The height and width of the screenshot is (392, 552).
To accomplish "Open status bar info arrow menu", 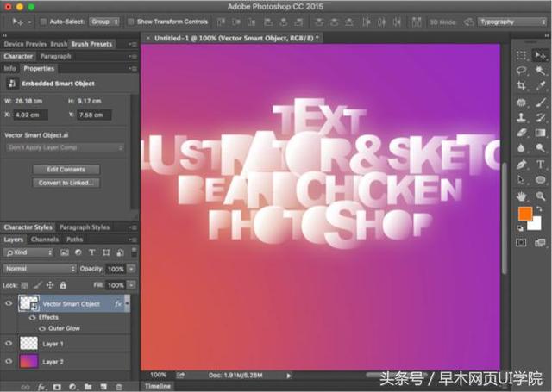I will pyautogui.click(x=289, y=376).
